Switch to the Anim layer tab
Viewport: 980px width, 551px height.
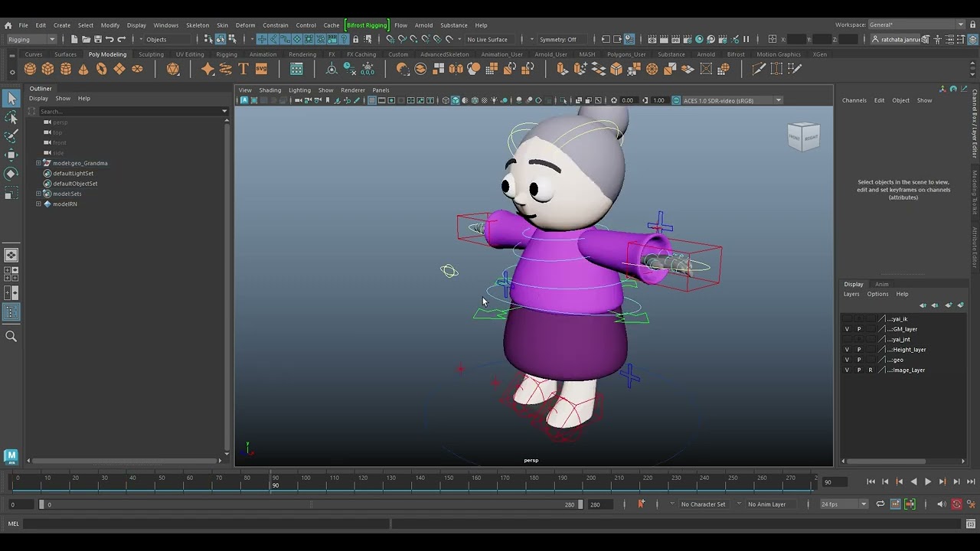pyautogui.click(x=882, y=284)
